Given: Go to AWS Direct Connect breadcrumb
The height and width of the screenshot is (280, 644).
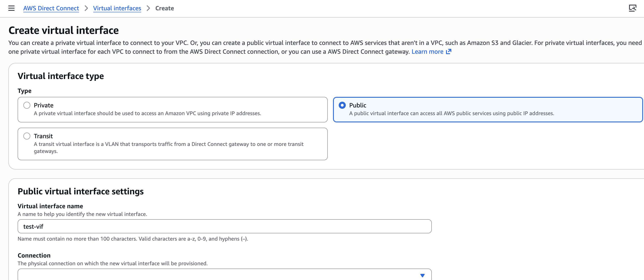Looking at the screenshot, I should click(51, 8).
